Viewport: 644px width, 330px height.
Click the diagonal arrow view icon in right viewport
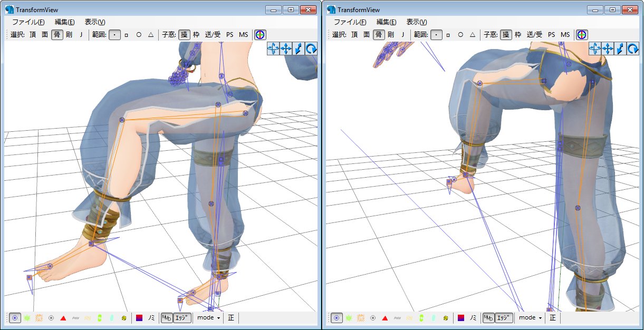coord(620,49)
